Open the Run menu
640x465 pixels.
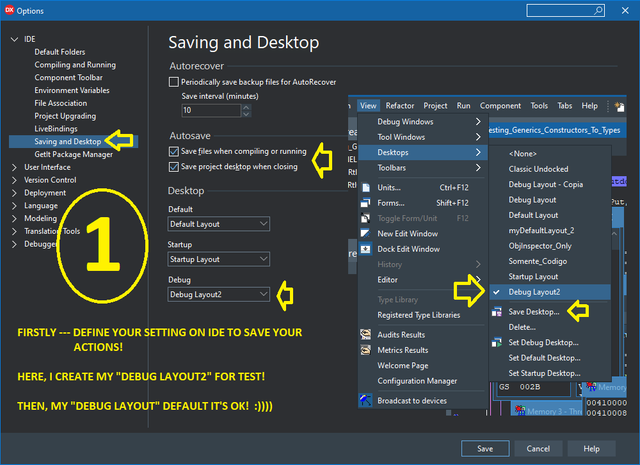(463, 106)
